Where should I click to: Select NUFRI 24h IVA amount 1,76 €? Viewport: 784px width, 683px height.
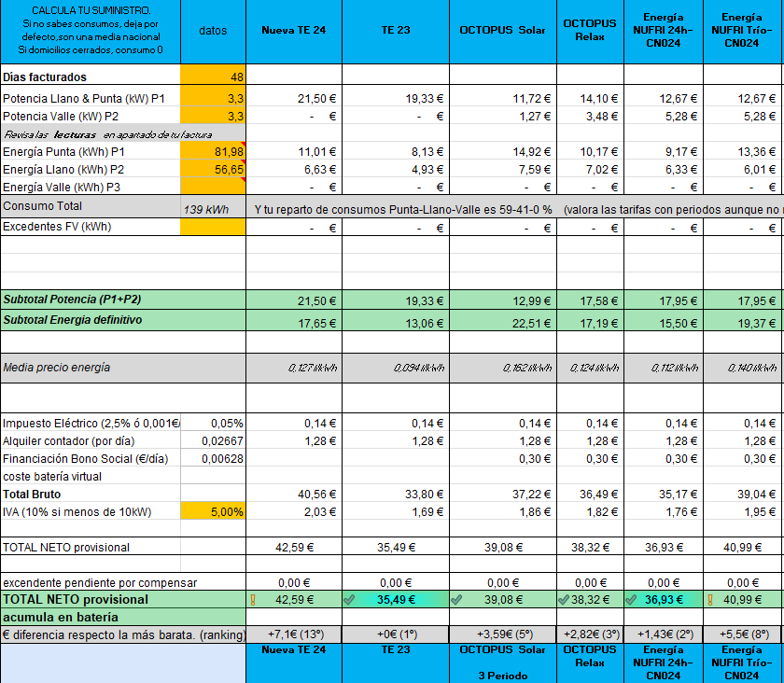pyautogui.click(x=664, y=511)
